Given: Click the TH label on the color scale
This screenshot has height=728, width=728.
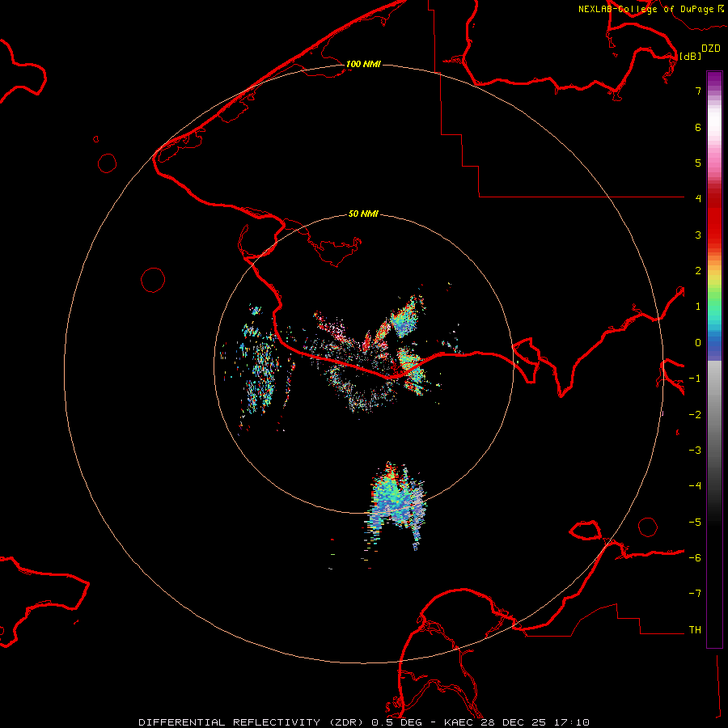Looking at the screenshot, I should (x=695, y=630).
